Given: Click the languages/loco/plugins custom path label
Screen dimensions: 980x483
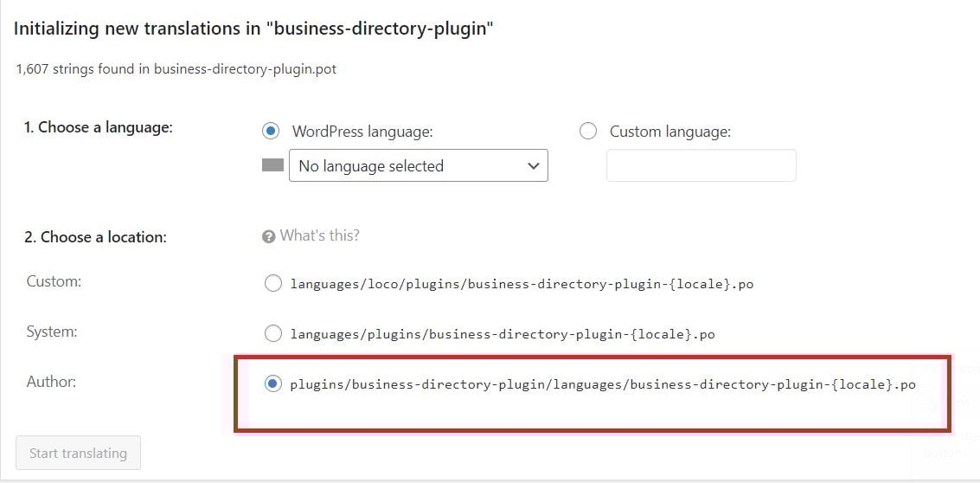Looking at the screenshot, I should 522,284.
